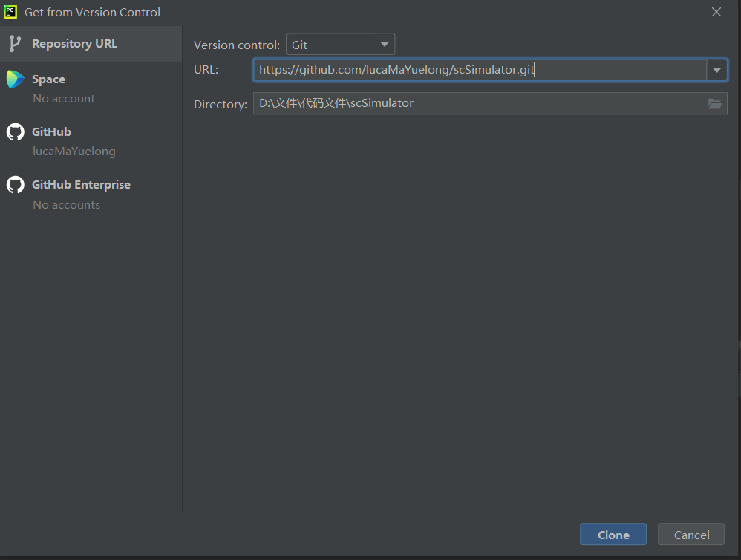741x560 pixels.
Task: Click the 'URL:' label
Action: [206, 70]
